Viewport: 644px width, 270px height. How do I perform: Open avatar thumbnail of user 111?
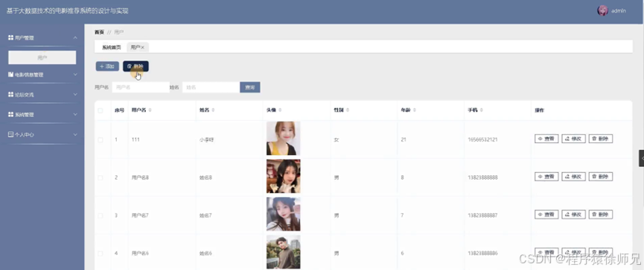coord(283,138)
